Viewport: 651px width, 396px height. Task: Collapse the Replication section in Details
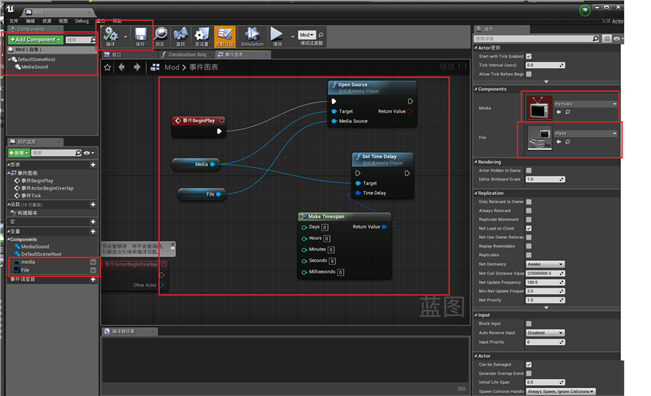476,193
